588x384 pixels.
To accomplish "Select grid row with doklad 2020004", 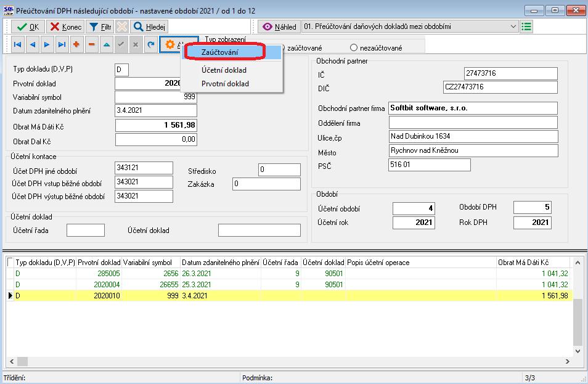I will (290, 284).
